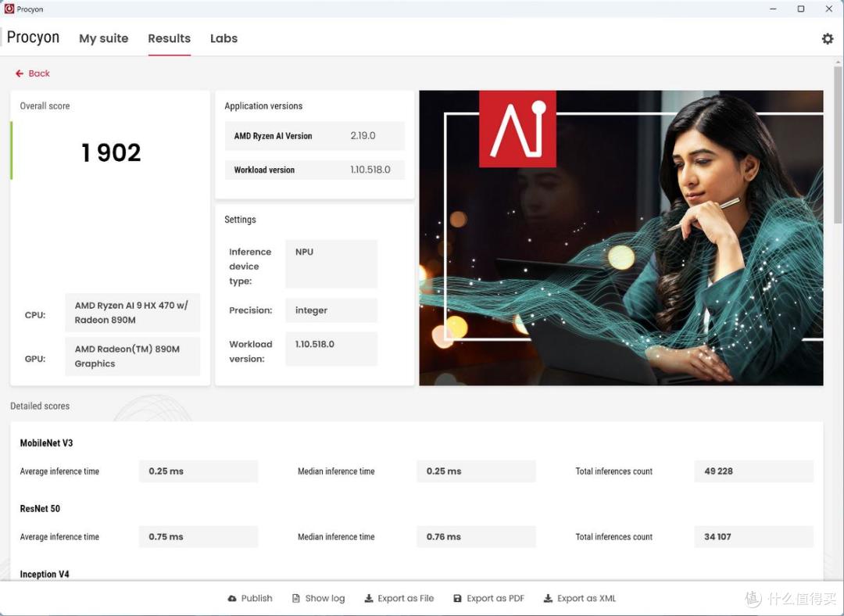Image resolution: width=844 pixels, height=616 pixels.
Task: Click MobileNet V3 average inference time 0.25 ms
Action: [x=198, y=471]
